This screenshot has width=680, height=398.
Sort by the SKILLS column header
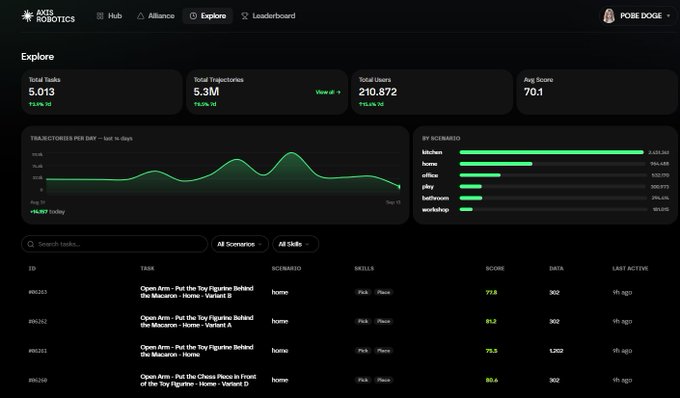pos(364,268)
